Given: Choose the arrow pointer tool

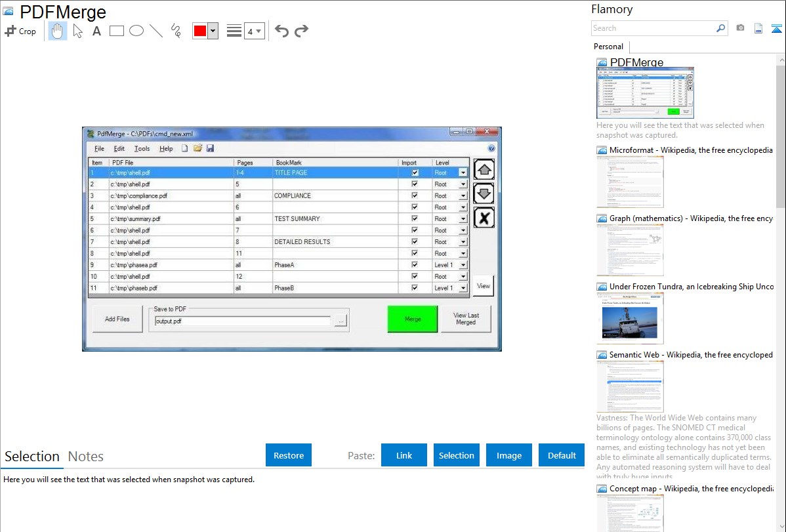Looking at the screenshot, I should 77,31.
